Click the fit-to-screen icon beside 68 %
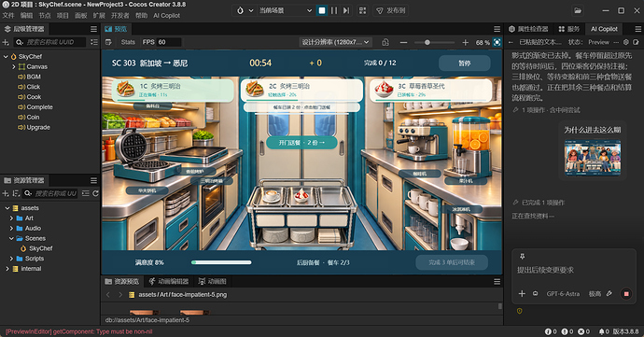Screen dimensions: 644x337 497,42
